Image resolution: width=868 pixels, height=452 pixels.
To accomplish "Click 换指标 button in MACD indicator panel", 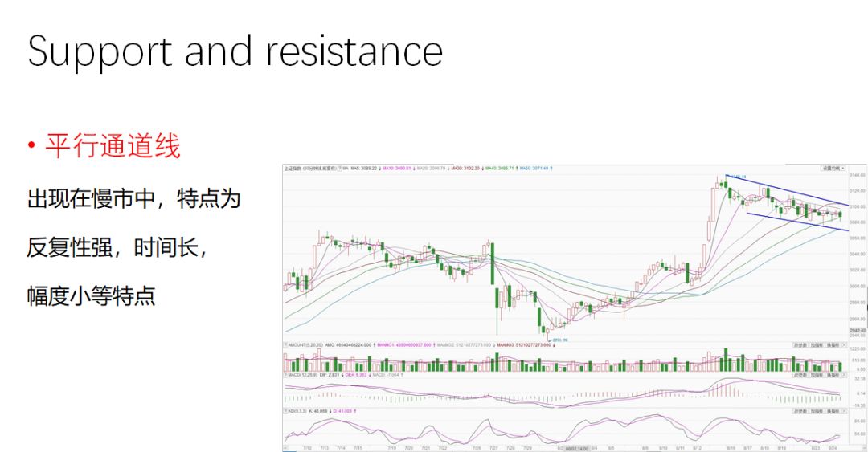I will [x=833, y=375].
